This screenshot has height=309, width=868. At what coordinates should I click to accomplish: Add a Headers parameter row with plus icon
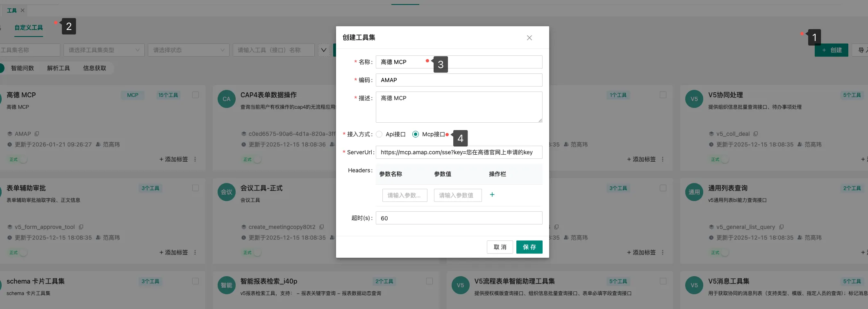tap(492, 195)
